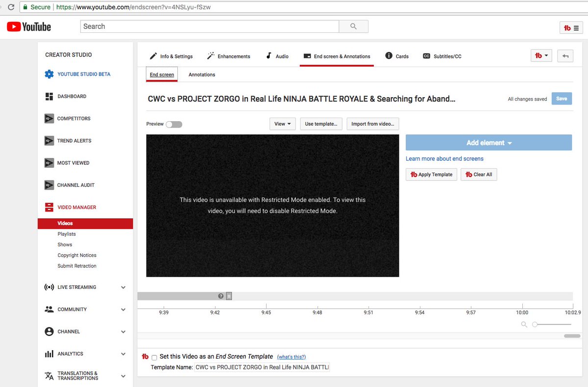Image resolution: width=588 pixels, height=387 pixels.
Task: Open the Subtitles/CC tab
Action: tap(442, 56)
